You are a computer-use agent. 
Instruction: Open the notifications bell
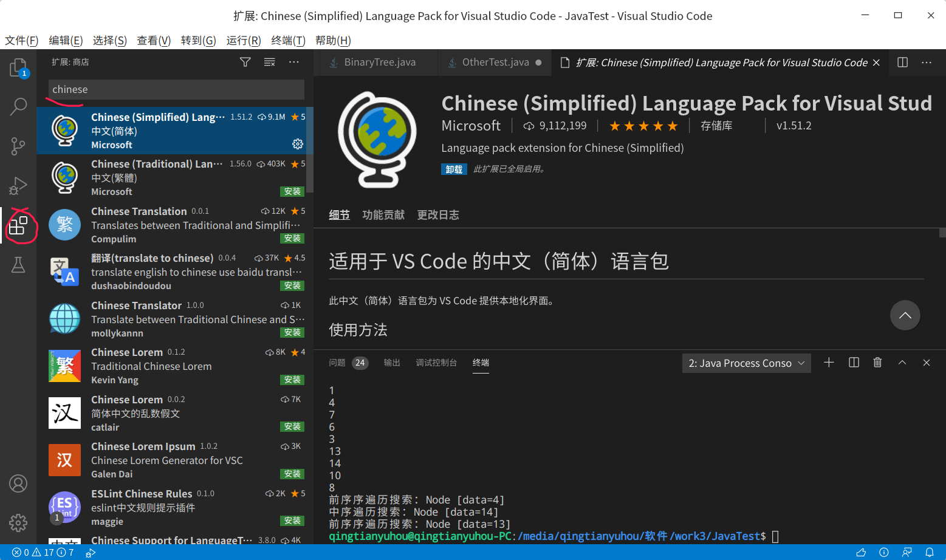(930, 553)
